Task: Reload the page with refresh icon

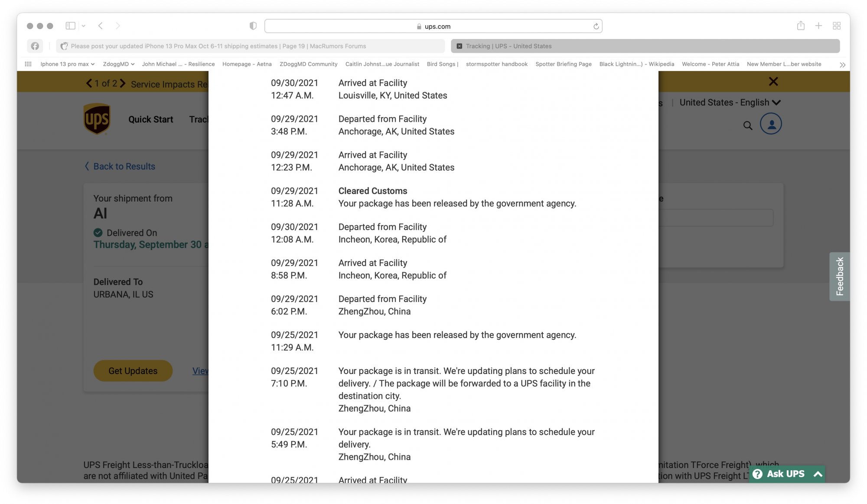Action: click(x=596, y=26)
